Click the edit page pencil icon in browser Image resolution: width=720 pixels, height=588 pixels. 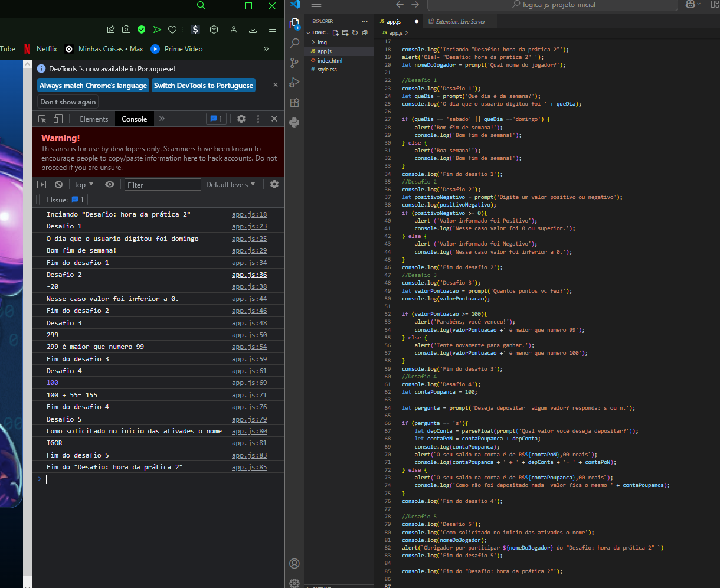[111, 30]
